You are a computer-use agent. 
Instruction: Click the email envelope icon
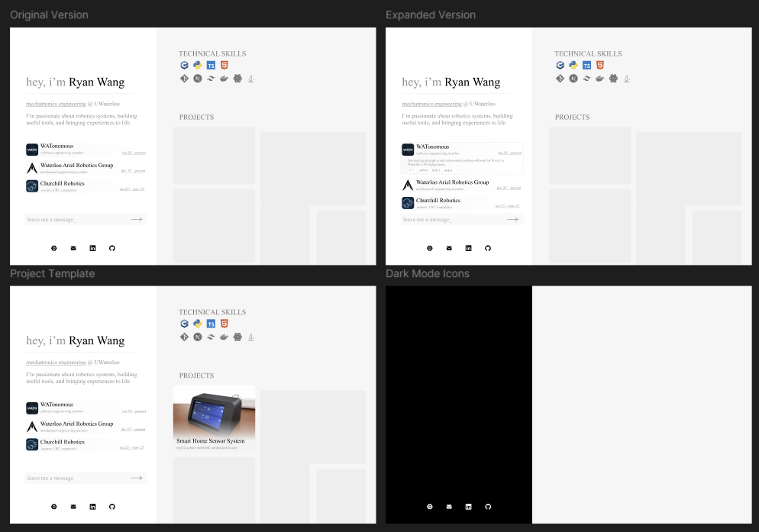pyautogui.click(x=73, y=248)
